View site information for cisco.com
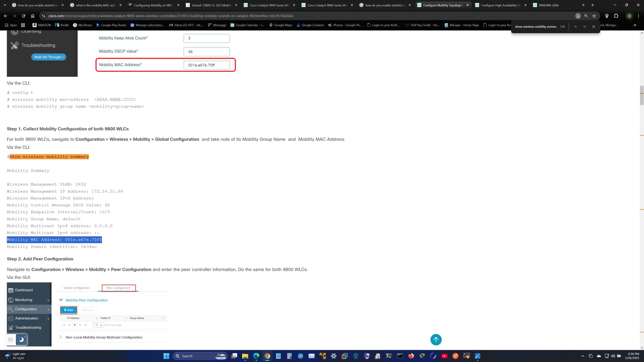 (x=43, y=16)
